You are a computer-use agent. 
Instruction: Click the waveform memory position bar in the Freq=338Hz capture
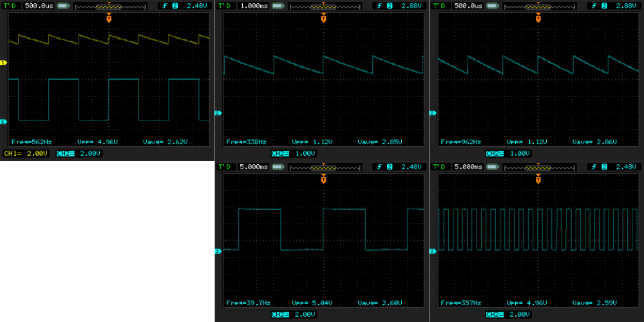[x=325, y=6]
